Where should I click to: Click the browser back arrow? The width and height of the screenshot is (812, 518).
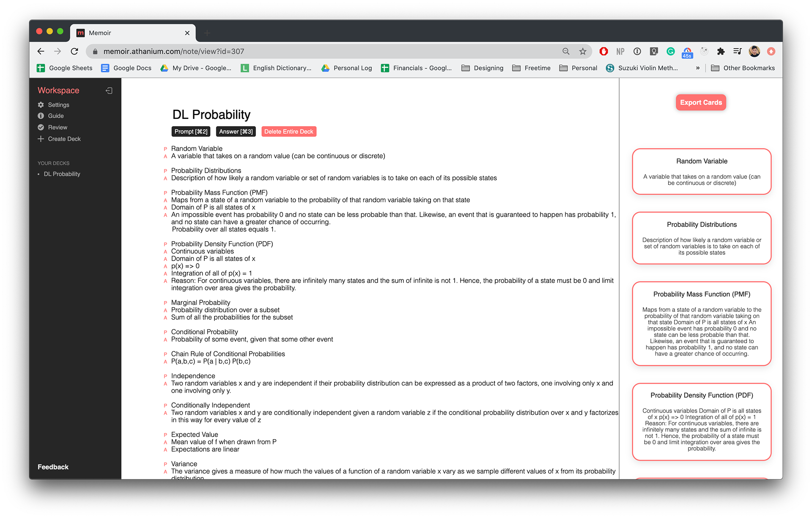(x=41, y=51)
